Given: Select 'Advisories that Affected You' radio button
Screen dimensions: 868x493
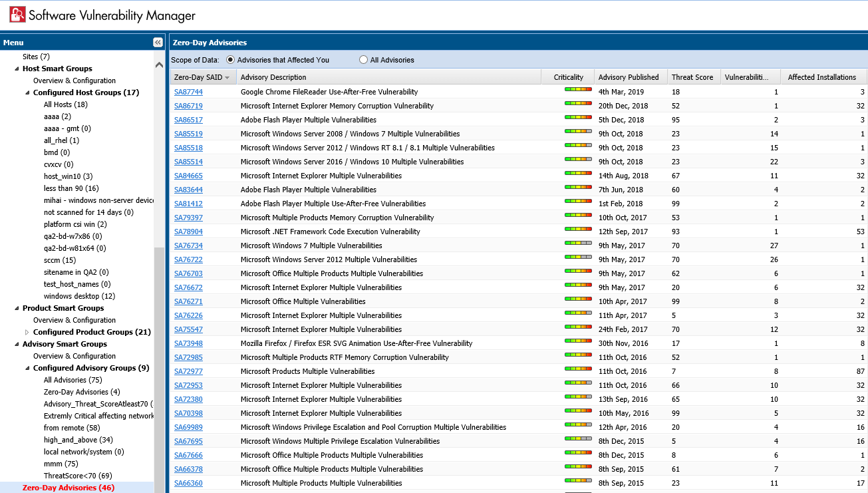Looking at the screenshot, I should coord(231,60).
